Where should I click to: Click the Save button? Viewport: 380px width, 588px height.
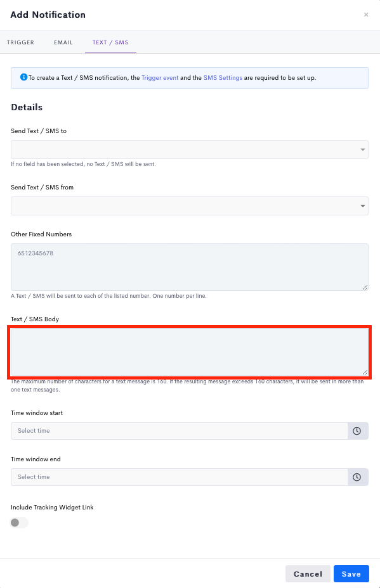tap(351, 574)
